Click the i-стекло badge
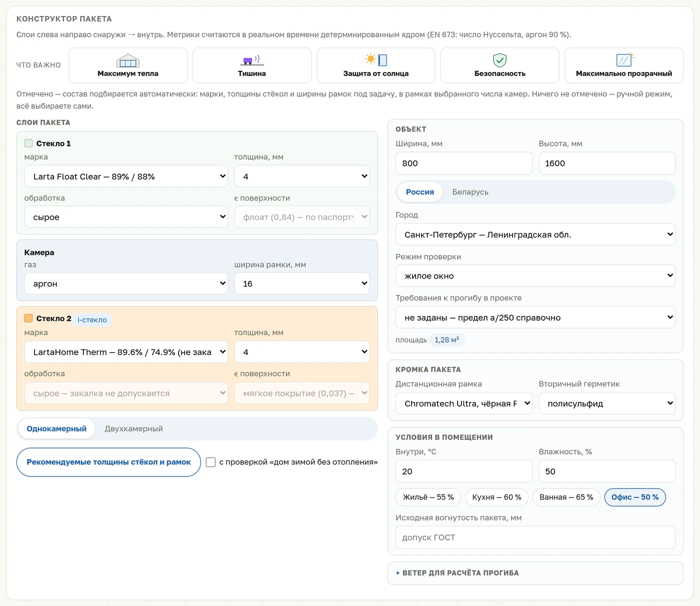The width and height of the screenshot is (700, 606). point(92,320)
